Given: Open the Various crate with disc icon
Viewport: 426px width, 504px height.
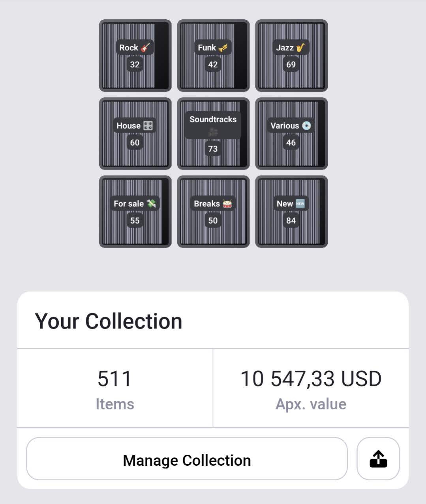Looking at the screenshot, I should pyautogui.click(x=291, y=134).
